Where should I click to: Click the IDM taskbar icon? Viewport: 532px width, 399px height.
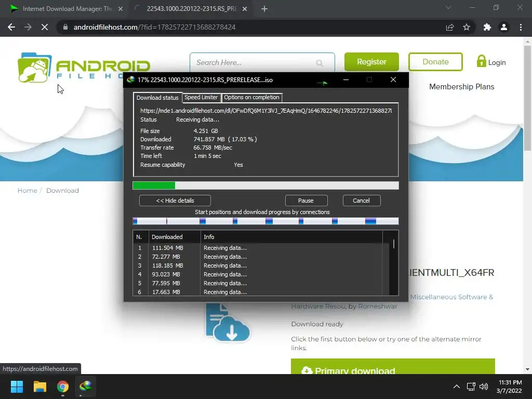[86, 387]
